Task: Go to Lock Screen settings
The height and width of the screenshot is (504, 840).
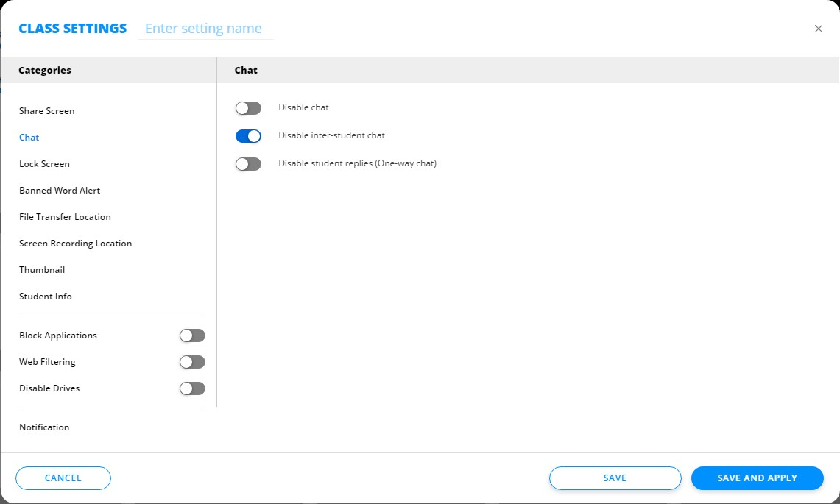Action: click(45, 164)
